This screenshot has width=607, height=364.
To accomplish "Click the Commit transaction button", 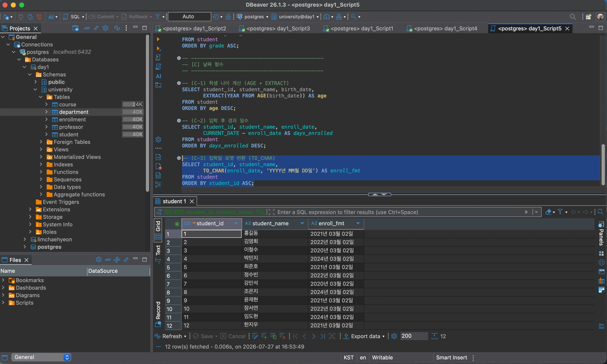I will (x=103, y=17).
